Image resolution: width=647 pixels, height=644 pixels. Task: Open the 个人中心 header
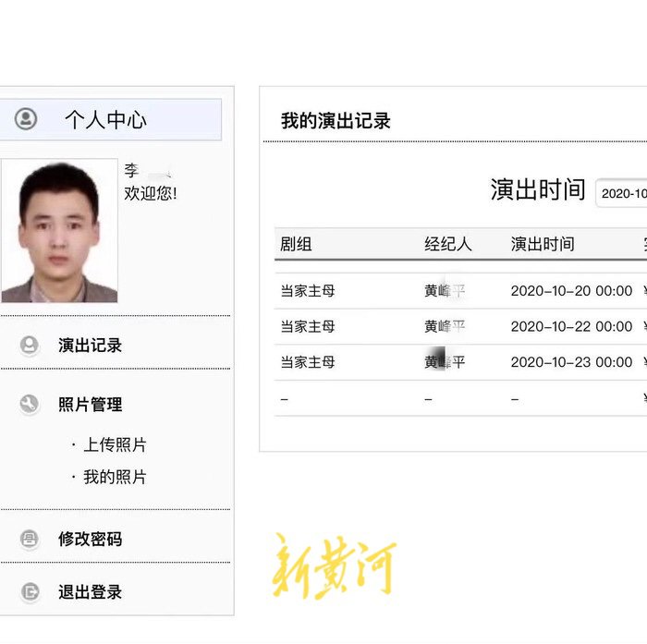(111, 119)
